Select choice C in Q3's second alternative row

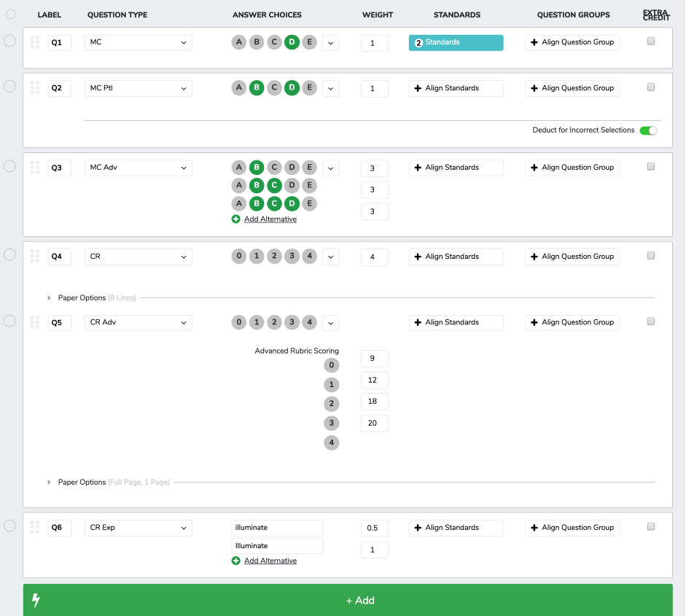coord(274,185)
